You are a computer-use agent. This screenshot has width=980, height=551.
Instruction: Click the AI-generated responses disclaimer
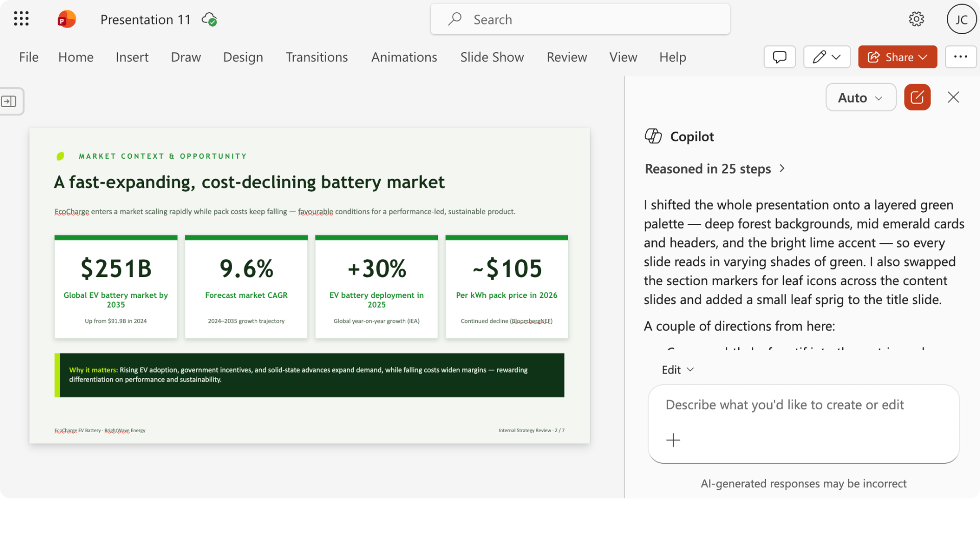(803, 484)
